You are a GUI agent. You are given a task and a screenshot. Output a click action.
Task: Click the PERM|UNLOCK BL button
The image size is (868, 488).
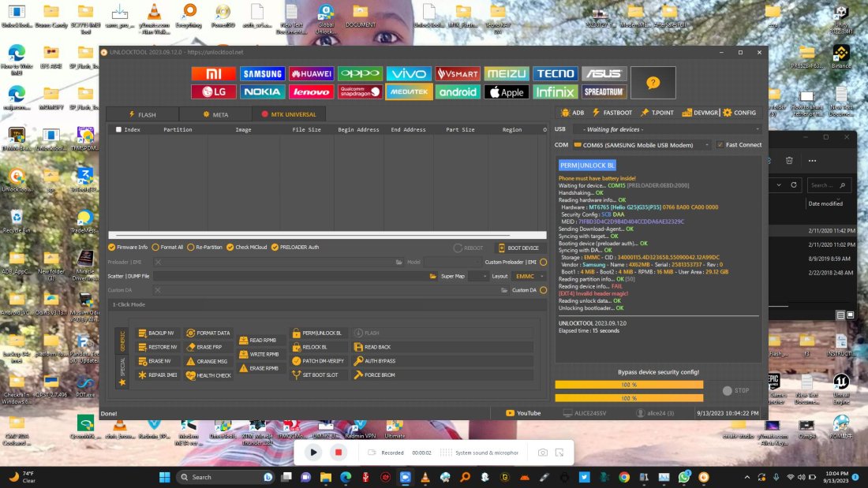click(x=317, y=333)
